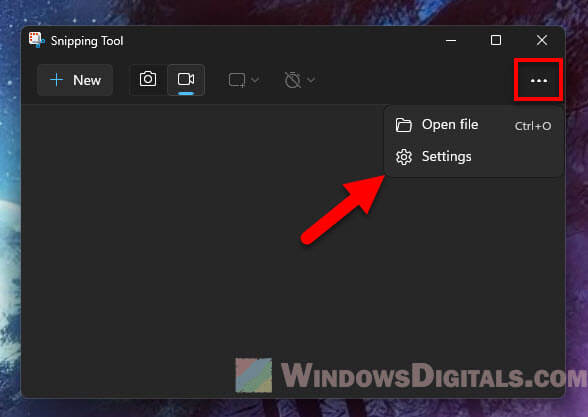
Task: Minimize the Snipping Tool window
Action: click(x=451, y=40)
